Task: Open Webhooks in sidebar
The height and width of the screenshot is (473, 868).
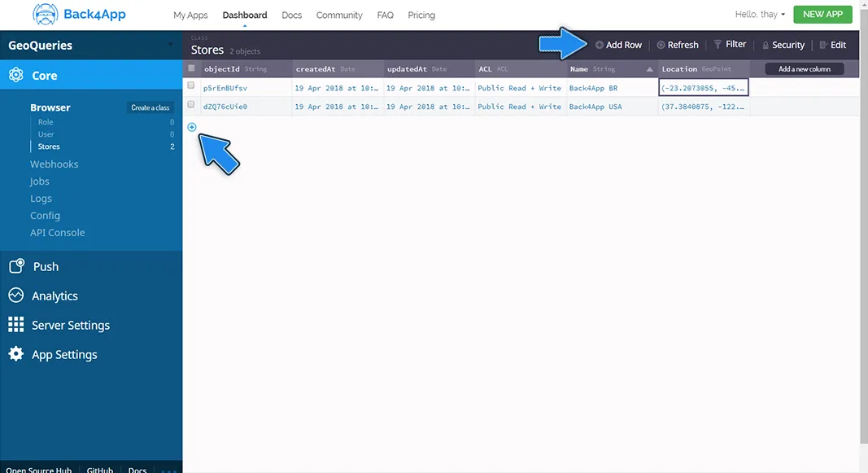Action: tap(55, 164)
